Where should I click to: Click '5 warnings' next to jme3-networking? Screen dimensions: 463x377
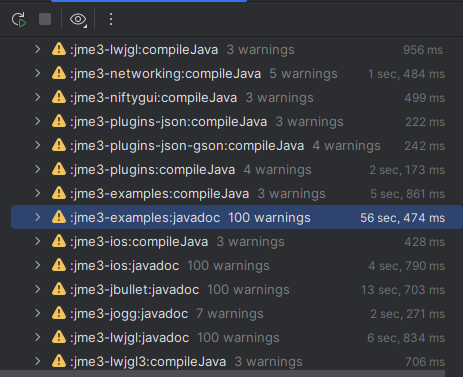click(303, 74)
